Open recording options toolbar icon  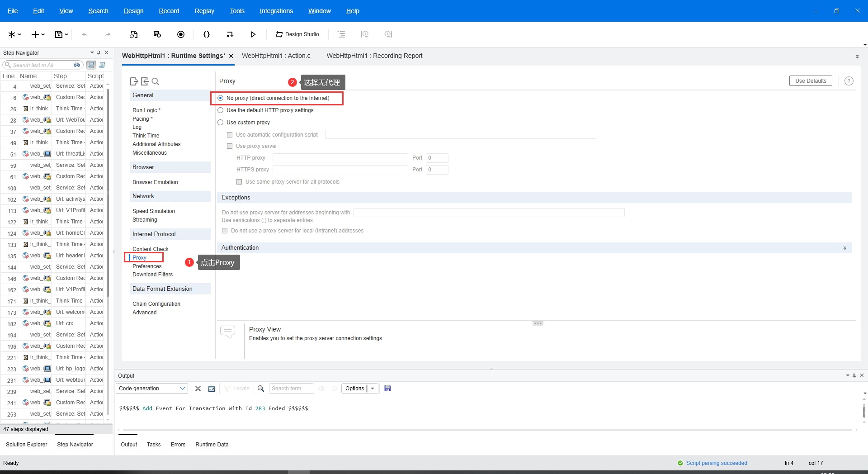pyautogui.click(x=157, y=34)
